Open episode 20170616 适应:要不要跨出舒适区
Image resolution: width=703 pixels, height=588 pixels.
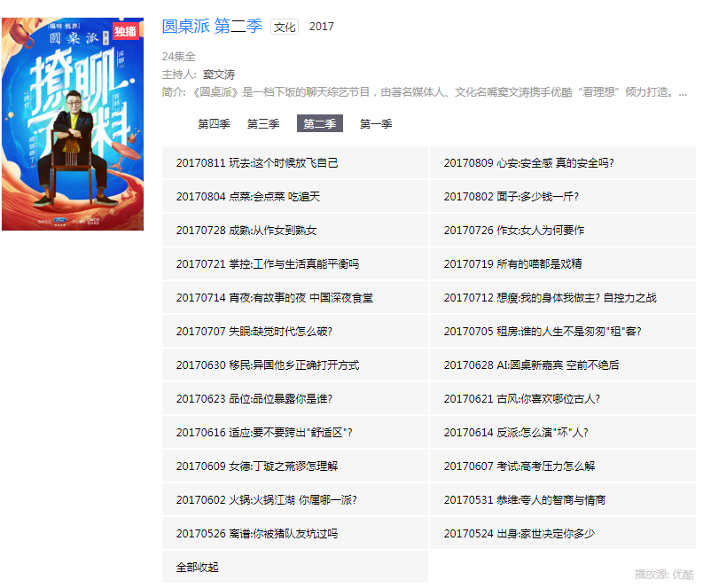[x=295, y=433]
